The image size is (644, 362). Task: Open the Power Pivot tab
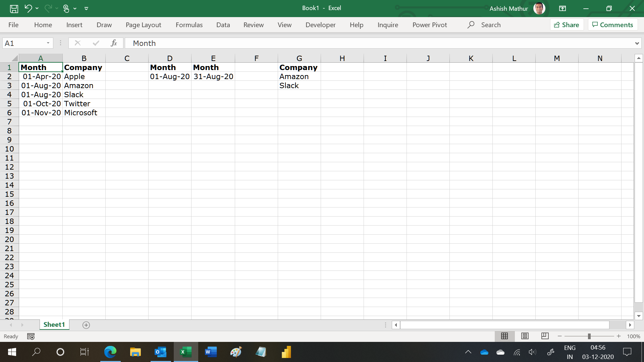click(430, 25)
